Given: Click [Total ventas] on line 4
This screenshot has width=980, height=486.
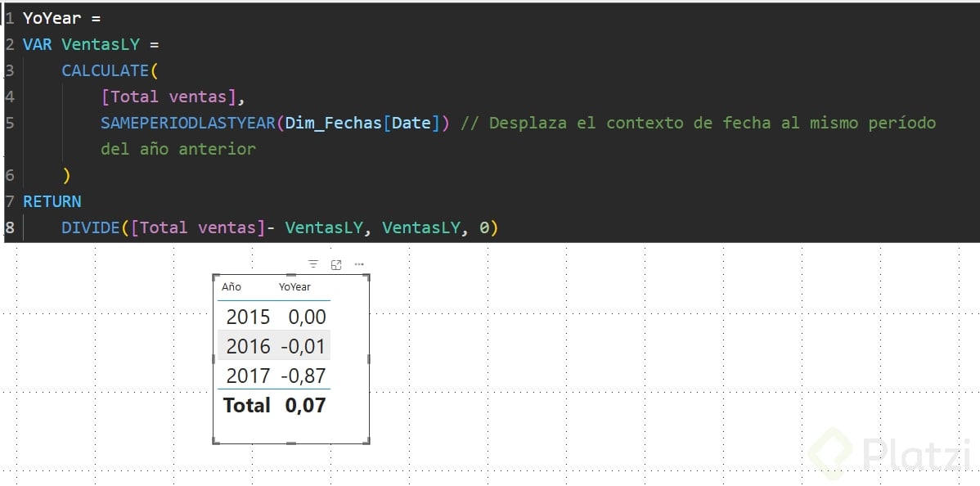Looking at the screenshot, I should (169, 97).
